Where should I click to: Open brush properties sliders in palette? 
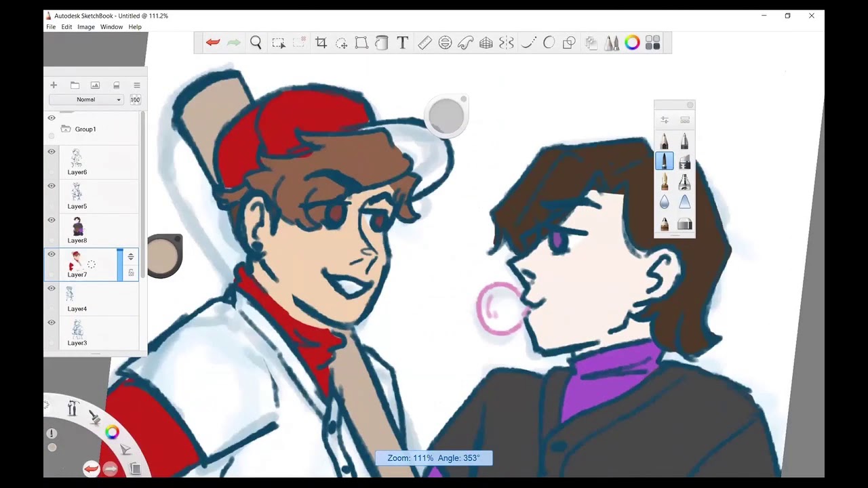tap(665, 120)
